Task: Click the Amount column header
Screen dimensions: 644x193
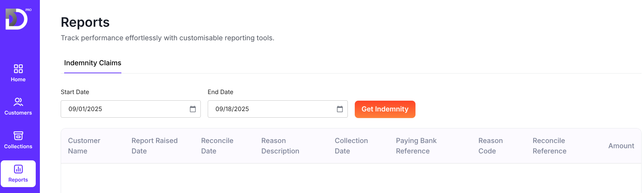Action: (621, 146)
